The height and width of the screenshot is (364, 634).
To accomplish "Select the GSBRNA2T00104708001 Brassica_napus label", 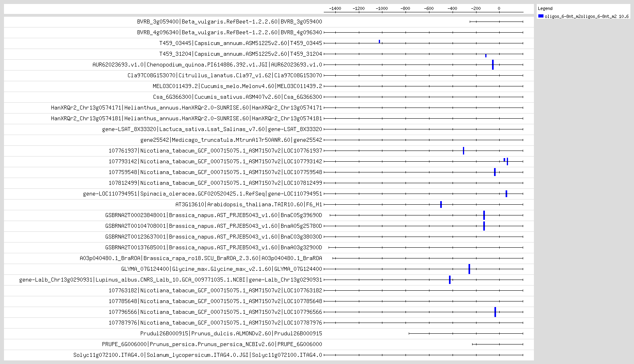I will [214, 226].
